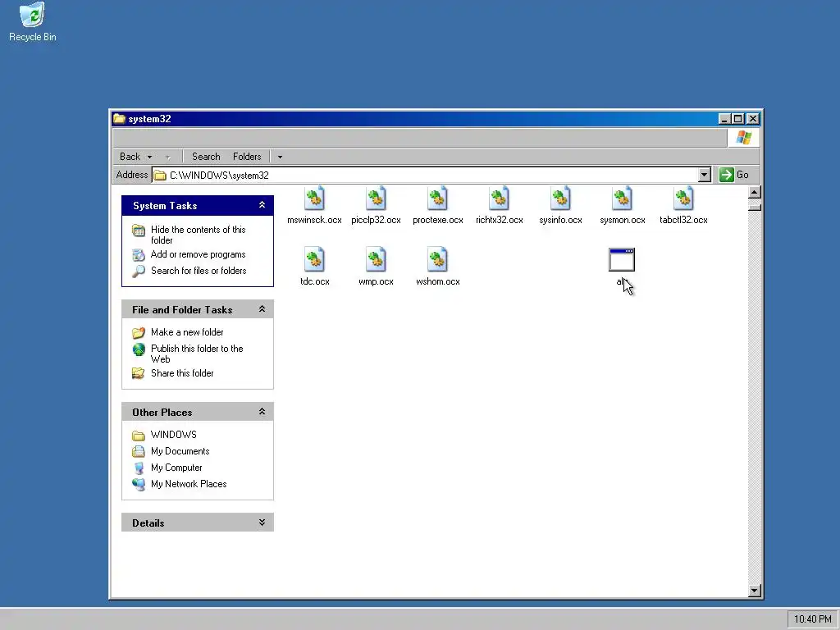Click Add or remove programs link
840x630 pixels.
pos(199,254)
